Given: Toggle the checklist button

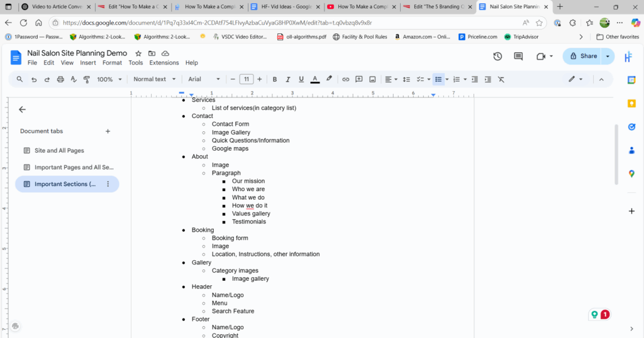Looking at the screenshot, I should [420, 80].
